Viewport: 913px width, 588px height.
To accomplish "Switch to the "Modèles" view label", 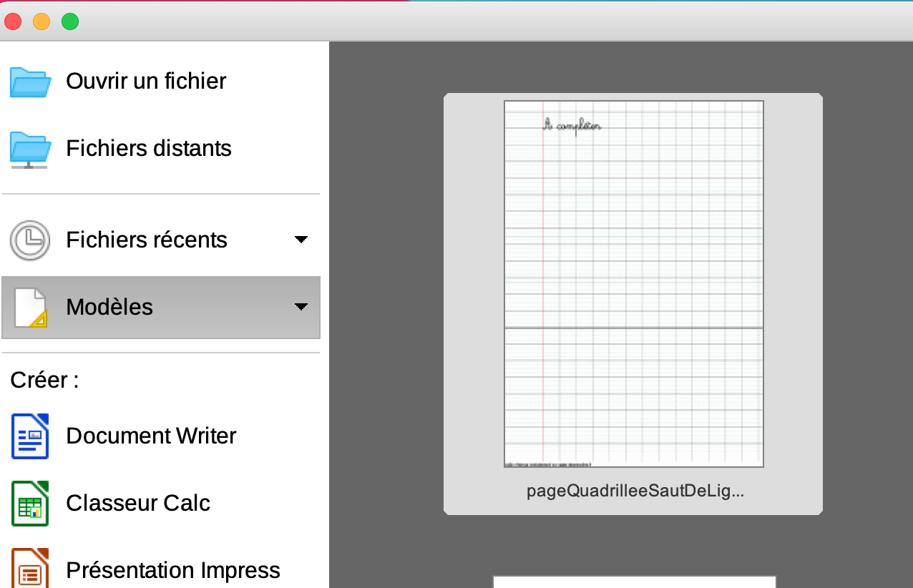I will point(109,307).
